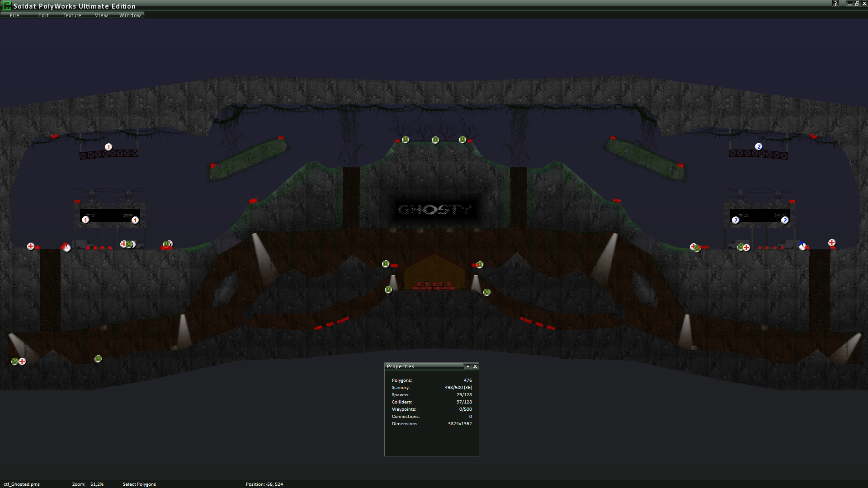Screen dimensions: 868x488
Task: Click the Select Polygons status bar label
Action: coord(139,484)
